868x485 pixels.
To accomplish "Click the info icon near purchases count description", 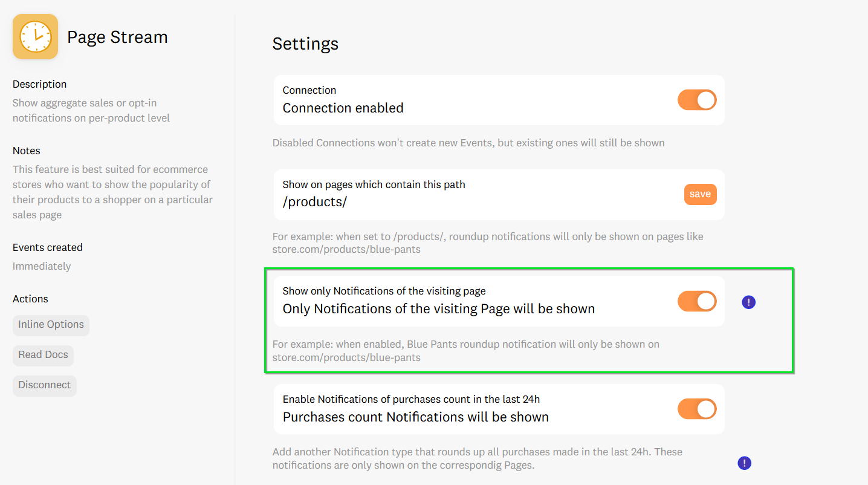I will click(x=745, y=463).
